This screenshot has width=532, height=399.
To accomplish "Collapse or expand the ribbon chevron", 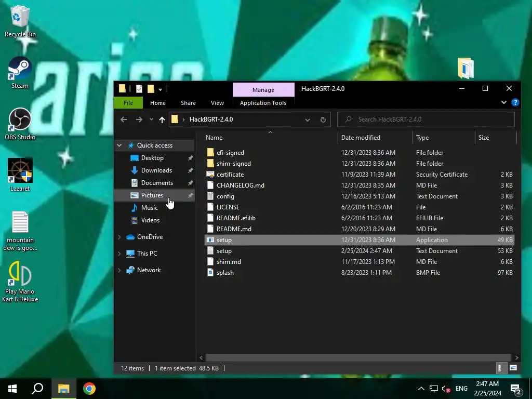I will (504, 102).
